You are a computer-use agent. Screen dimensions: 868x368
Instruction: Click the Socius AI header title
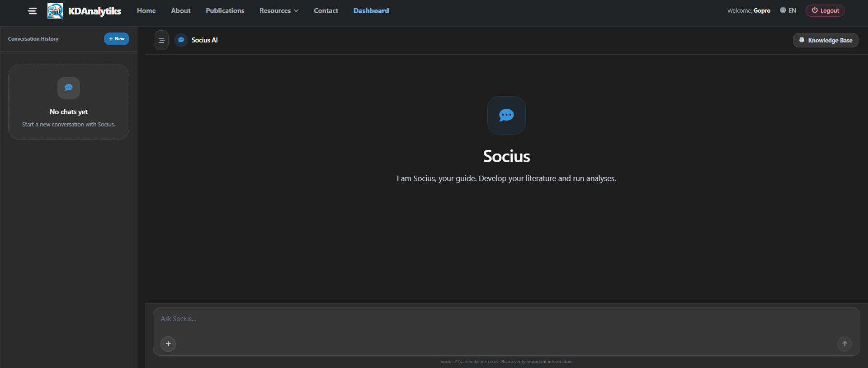coord(204,40)
